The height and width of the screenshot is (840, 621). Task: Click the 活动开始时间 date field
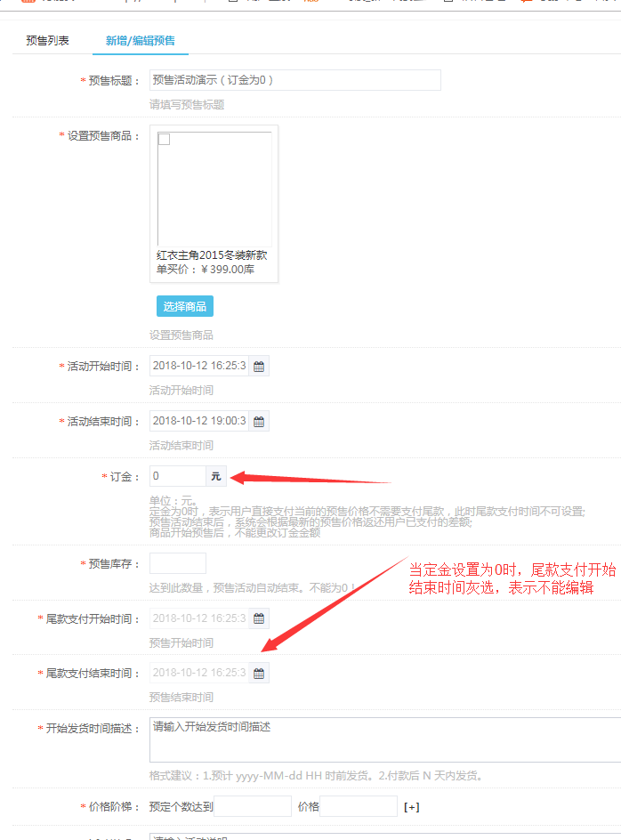pos(199,366)
